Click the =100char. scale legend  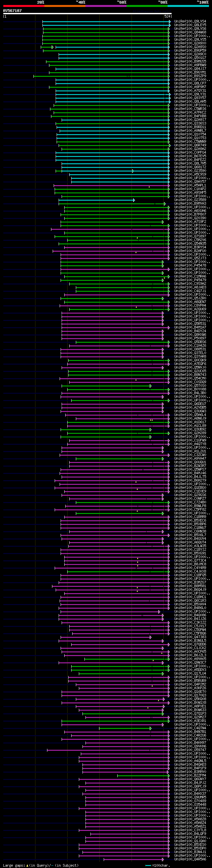click(x=158, y=865)
